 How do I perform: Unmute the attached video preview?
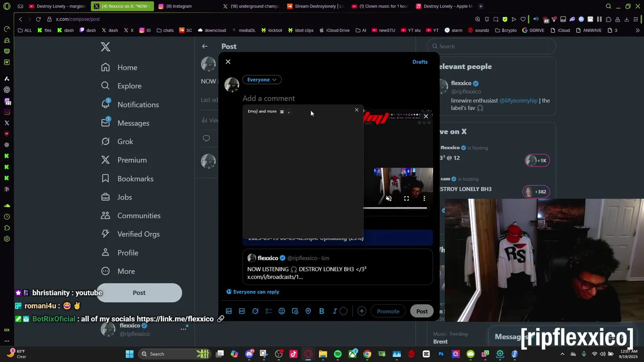click(388, 199)
